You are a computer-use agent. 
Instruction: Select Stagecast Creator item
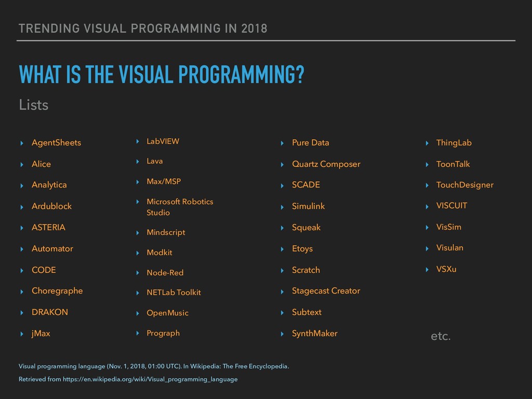(x=326, y=291)
